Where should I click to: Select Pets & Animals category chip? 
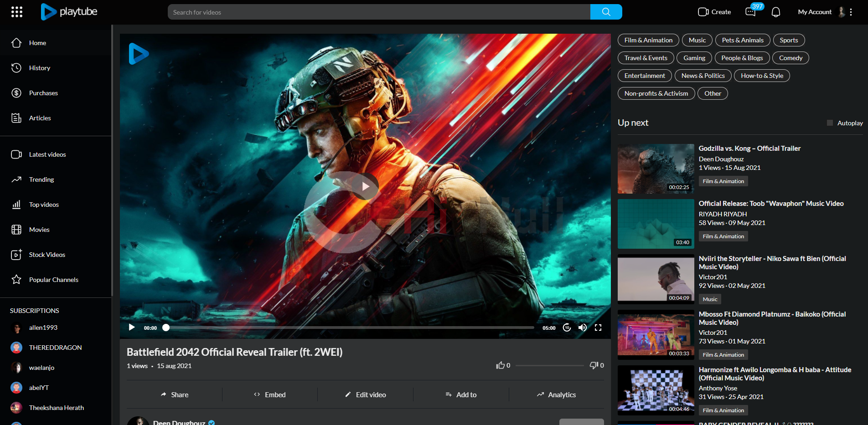[x=743, y=40]
